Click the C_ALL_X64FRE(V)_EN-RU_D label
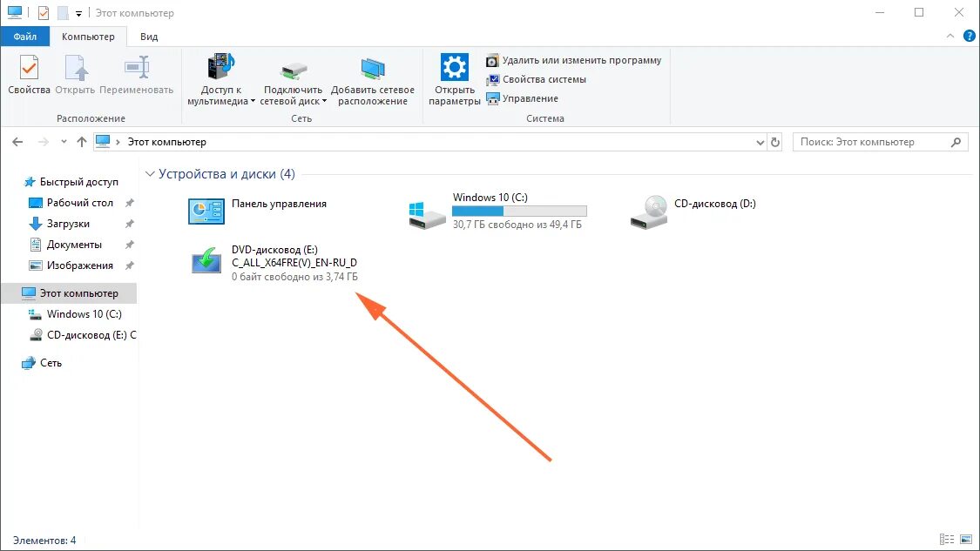Image resolution: width=980 pixels, height=551 pixels. [294, 262]
